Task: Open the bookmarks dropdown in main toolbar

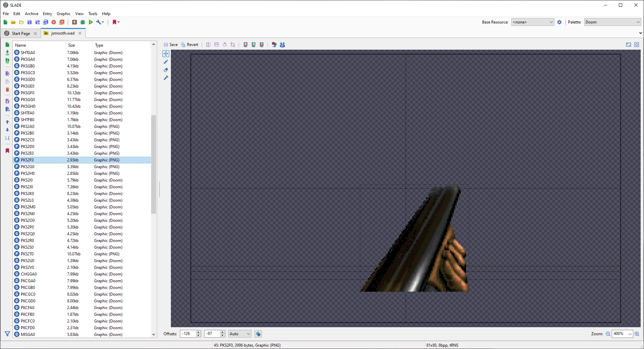Action: pos(116,22)
